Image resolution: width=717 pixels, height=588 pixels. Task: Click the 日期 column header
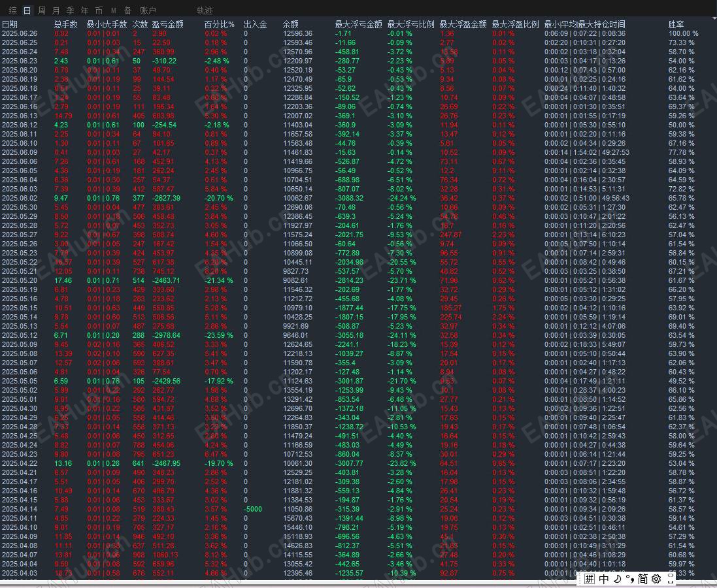coord(10,24)
